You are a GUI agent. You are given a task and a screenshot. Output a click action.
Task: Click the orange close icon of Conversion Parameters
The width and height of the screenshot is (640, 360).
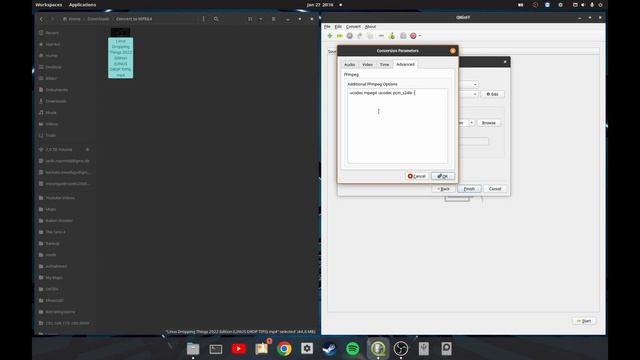(x=453, y=51)
